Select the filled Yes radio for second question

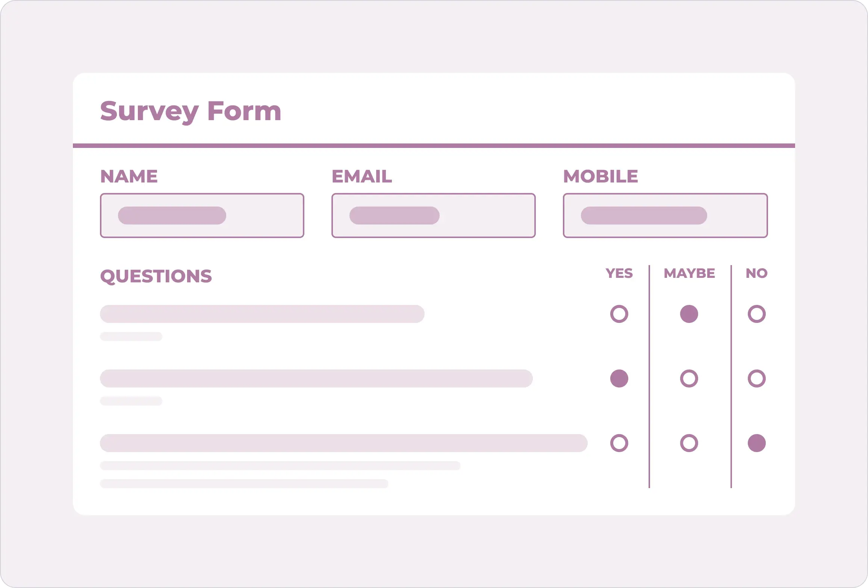coord(619,378)
